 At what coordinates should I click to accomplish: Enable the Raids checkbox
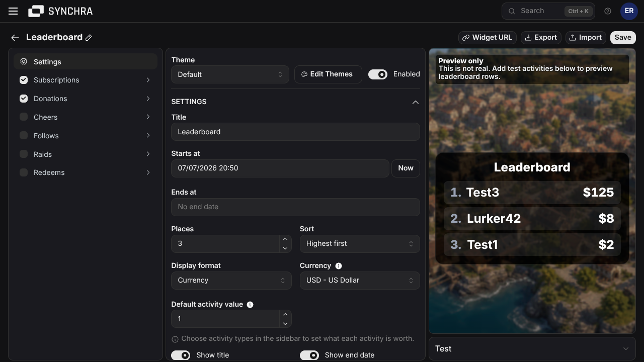tap(24, 154)
